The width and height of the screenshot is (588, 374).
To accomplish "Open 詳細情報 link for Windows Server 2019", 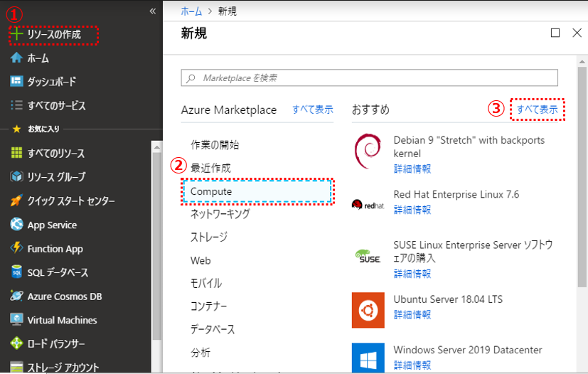I will pyautogui.click(x=412, y=365).
